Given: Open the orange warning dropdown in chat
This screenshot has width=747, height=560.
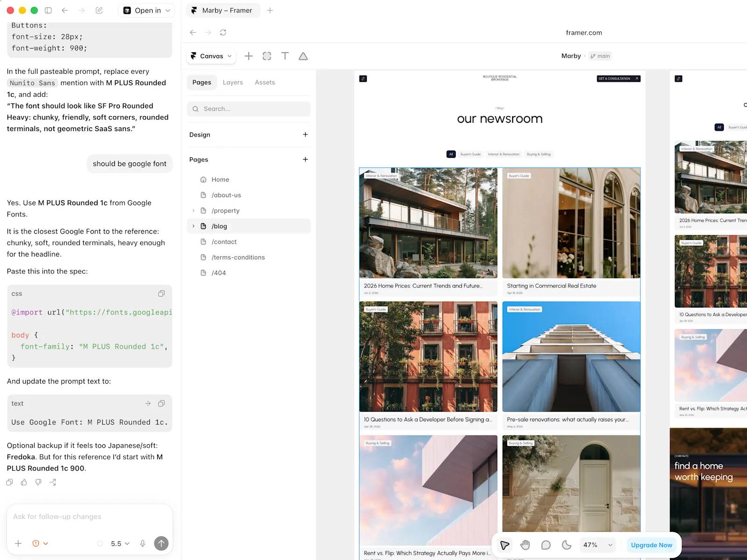Looking at the screenshot, I should click(x=40, y=544).
